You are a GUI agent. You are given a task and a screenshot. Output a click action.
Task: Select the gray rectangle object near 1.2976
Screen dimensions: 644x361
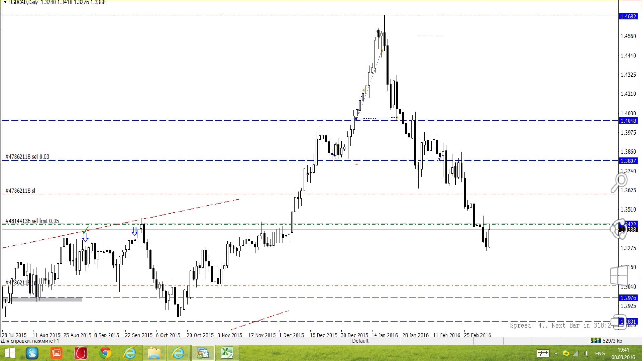(x=42, y=299)
